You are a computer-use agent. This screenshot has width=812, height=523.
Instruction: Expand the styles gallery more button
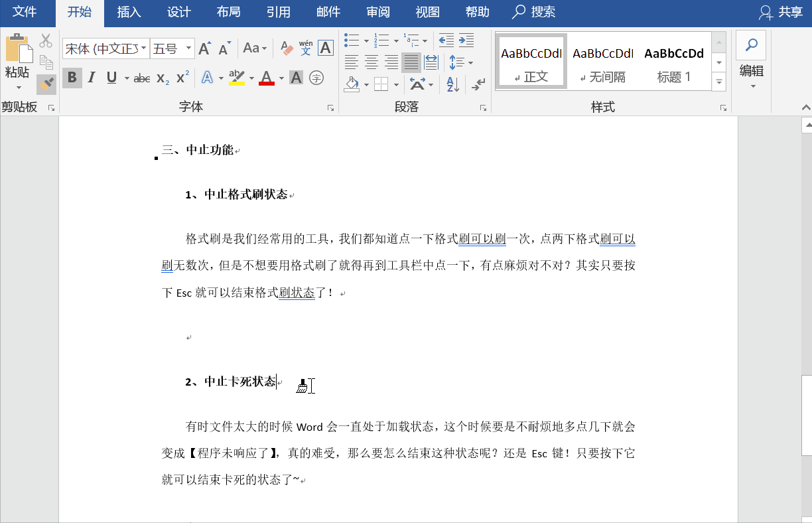(x=718, y=82)
